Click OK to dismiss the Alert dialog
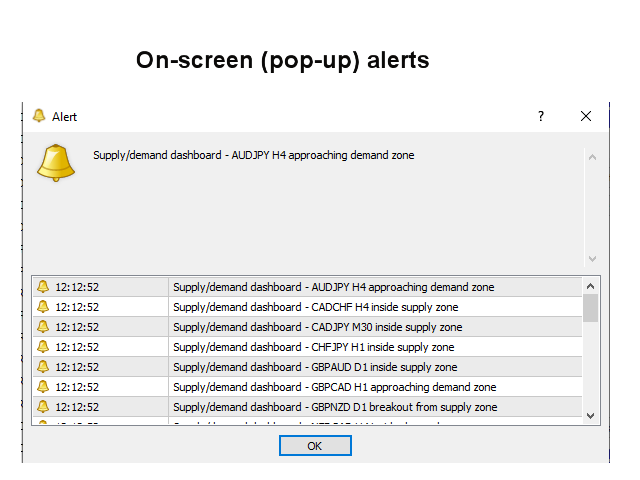640x480 pixels. coord(315,445)
